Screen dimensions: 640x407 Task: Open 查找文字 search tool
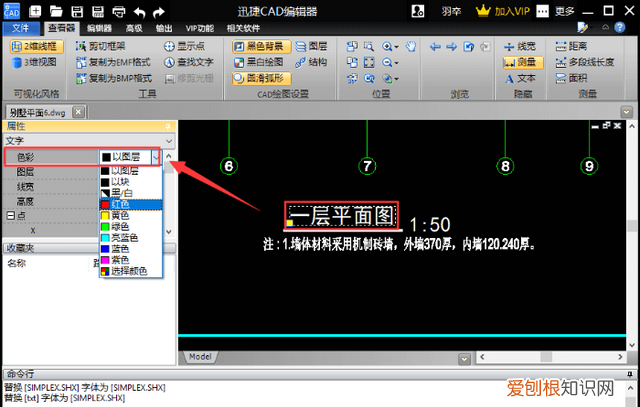click(189, 62)
